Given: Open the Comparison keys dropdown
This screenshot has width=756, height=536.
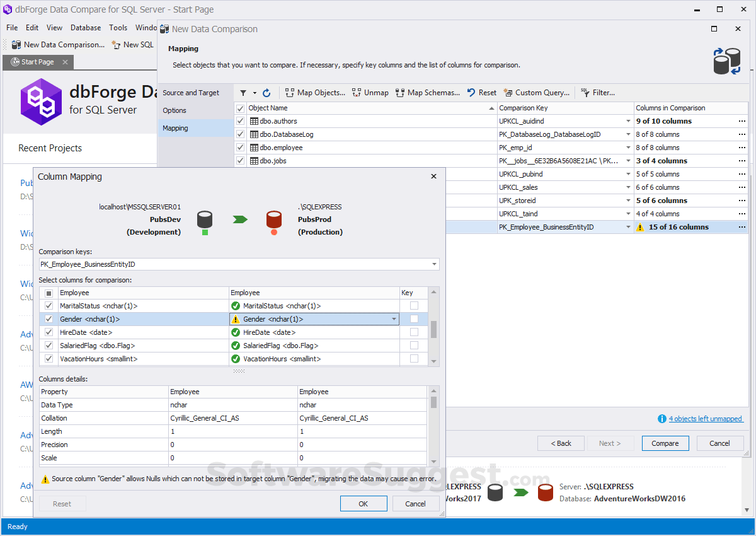Looking at the screenshot, I should [434, 264].
